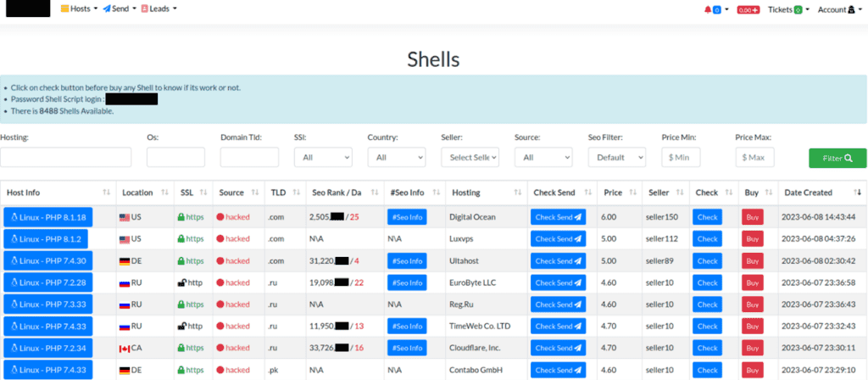Click the German flag in the Ultahost row
Screen dimensions: 868x380
coord(125,261)
